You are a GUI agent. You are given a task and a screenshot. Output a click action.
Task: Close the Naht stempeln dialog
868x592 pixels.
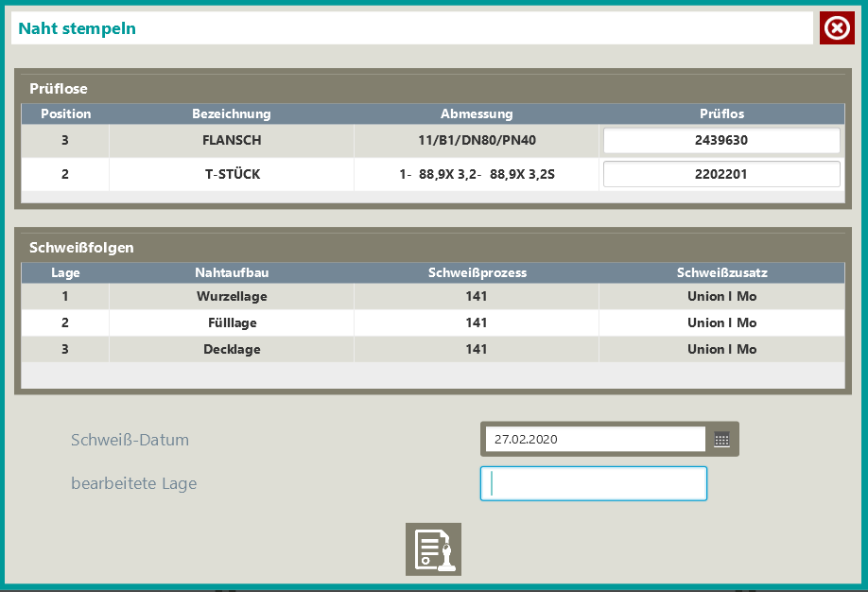pos(837,28)
